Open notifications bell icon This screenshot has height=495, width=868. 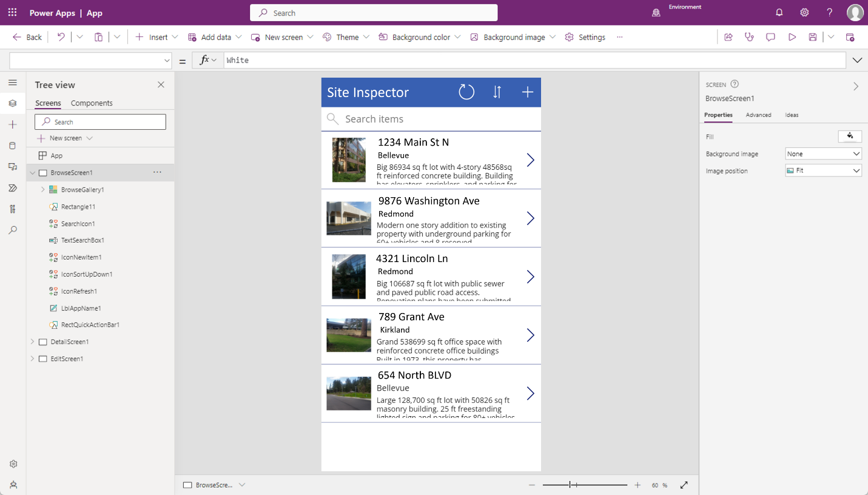click(x=779, y=13)
